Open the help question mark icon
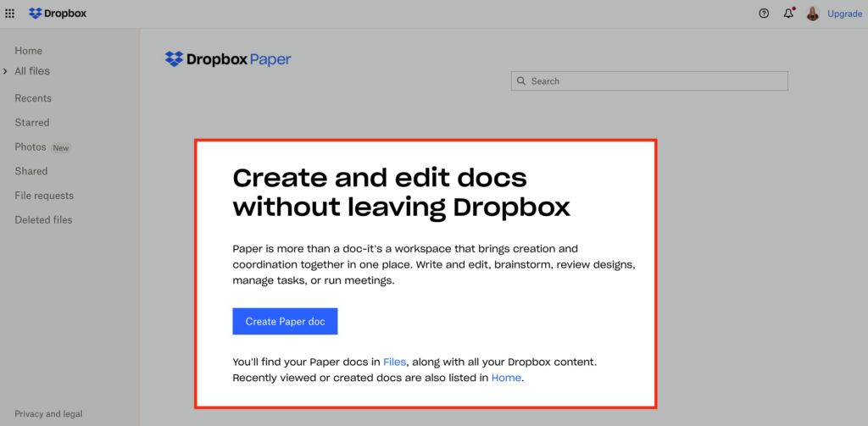 pos(764,14)
